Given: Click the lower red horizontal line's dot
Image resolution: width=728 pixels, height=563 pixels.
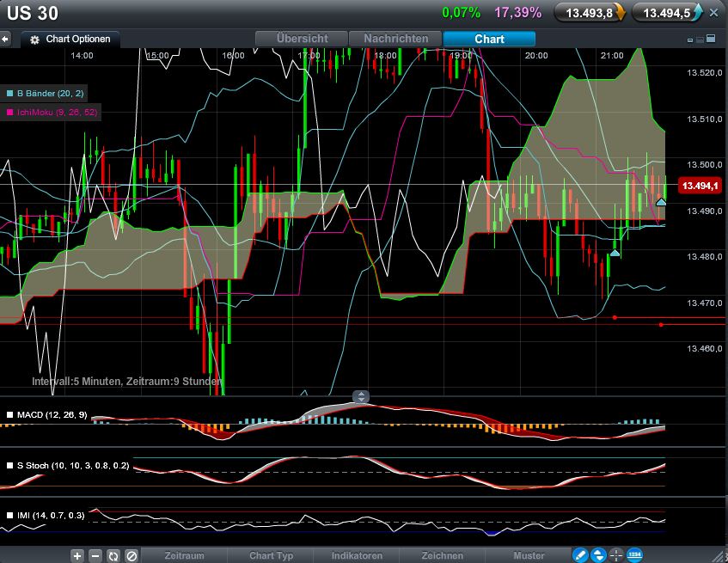Looking at the screenshot, I should point(661,324).
